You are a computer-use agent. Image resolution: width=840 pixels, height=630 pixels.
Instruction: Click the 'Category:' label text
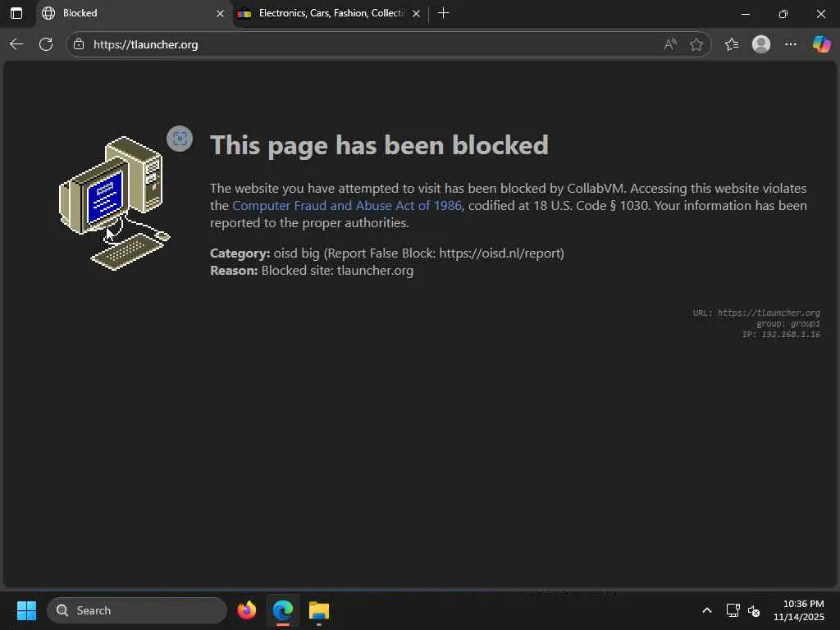[240, 253]
